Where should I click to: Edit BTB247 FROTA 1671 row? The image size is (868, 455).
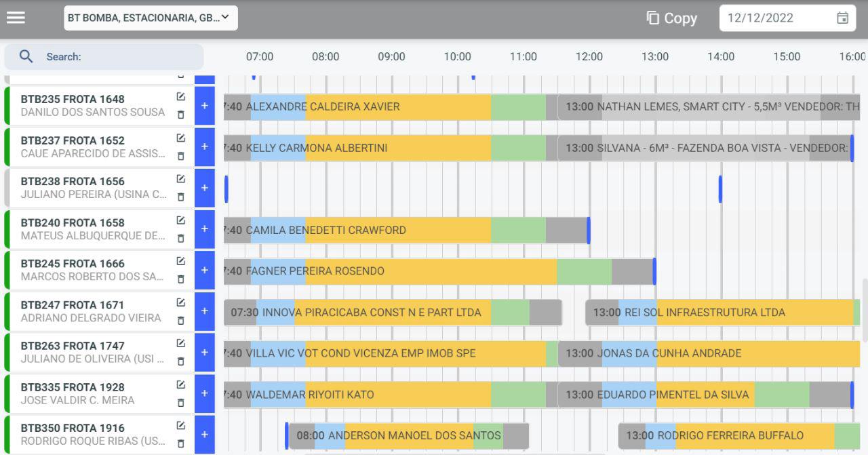point(180,302)
